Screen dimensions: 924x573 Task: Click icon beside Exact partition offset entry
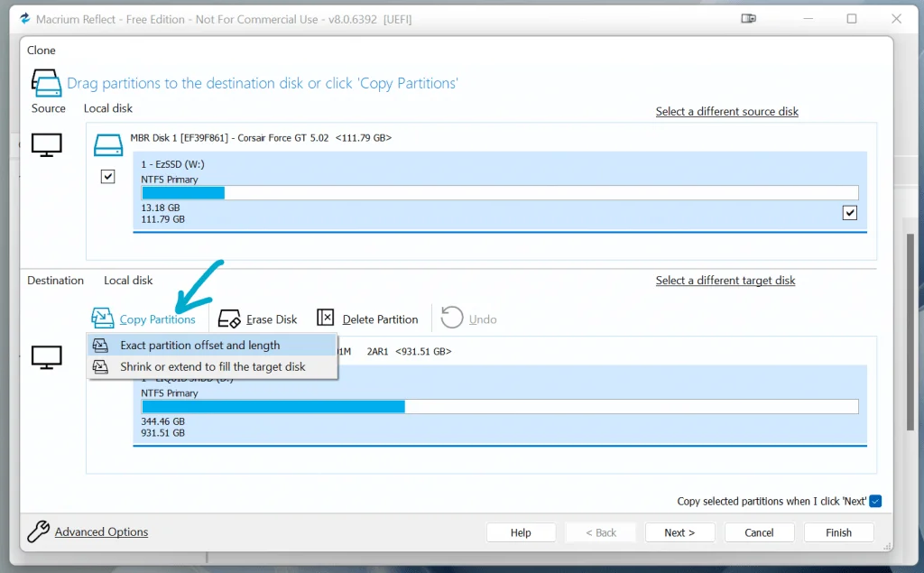click(x=101, y=346)
